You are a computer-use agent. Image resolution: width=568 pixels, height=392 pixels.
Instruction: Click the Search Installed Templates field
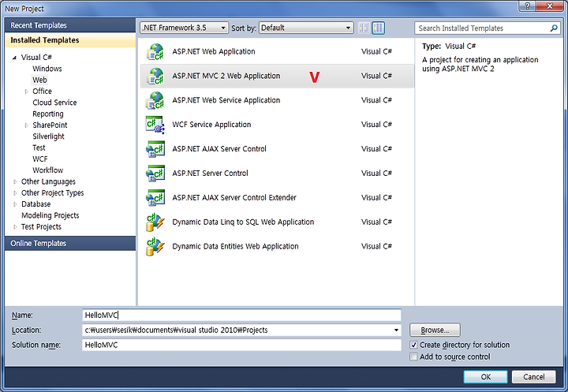click(482, 28)
